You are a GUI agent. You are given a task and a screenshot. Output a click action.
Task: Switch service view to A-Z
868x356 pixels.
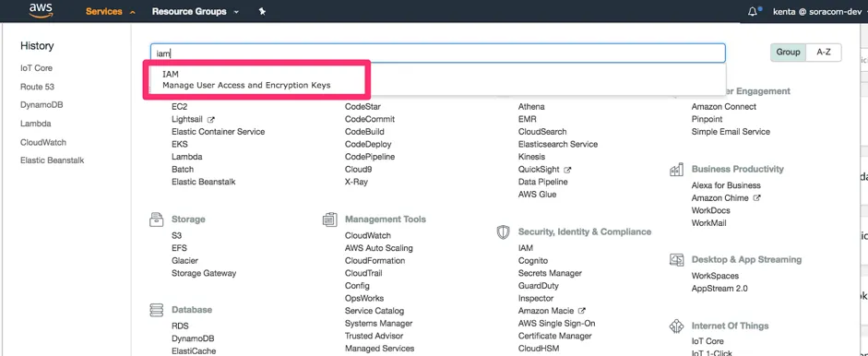[x=824, y=52]
